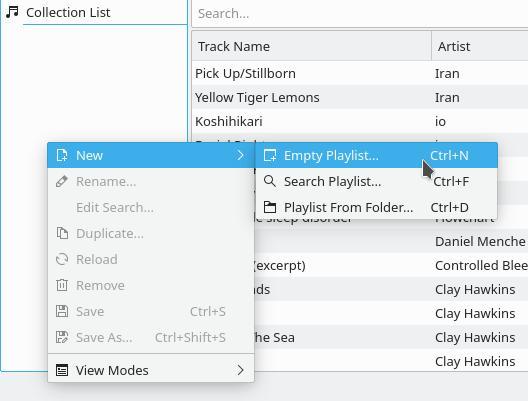Select the Koshihikari track row
Screen dimensions: 528x401
360,121
